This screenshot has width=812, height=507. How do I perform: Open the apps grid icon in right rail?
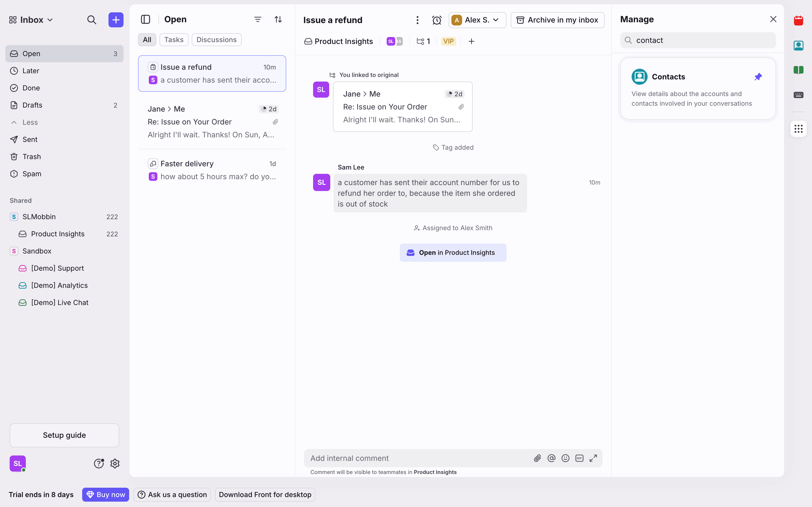tap(798, 129)
